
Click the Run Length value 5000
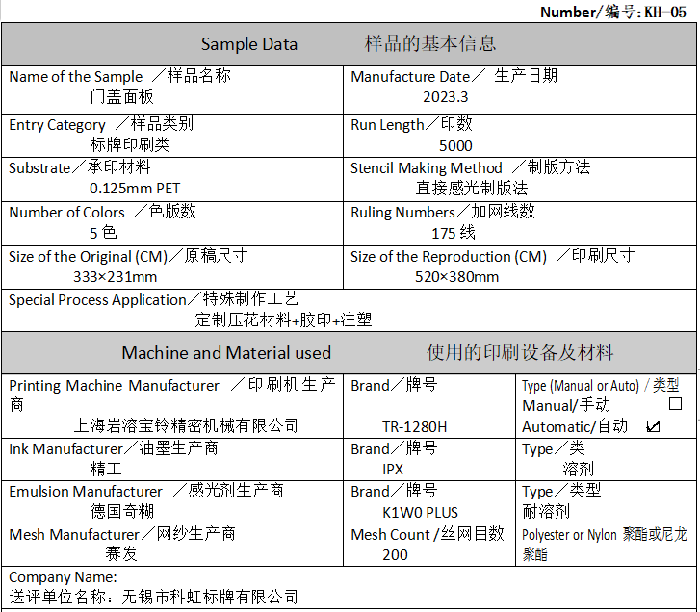pos(455,145)
